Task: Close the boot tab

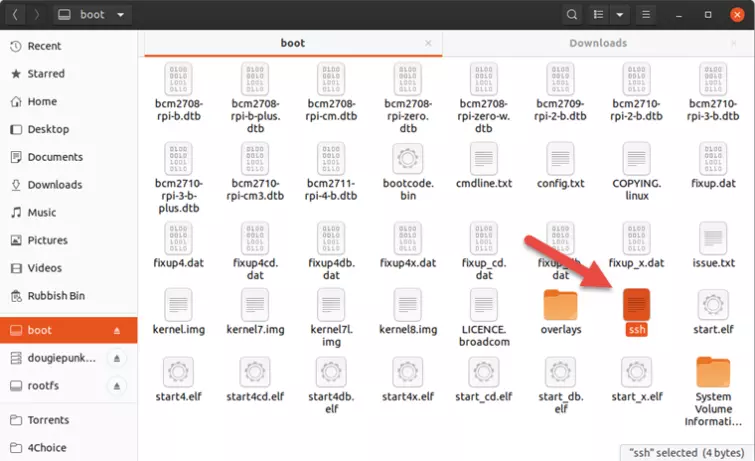Action: (x=428, y=43)
